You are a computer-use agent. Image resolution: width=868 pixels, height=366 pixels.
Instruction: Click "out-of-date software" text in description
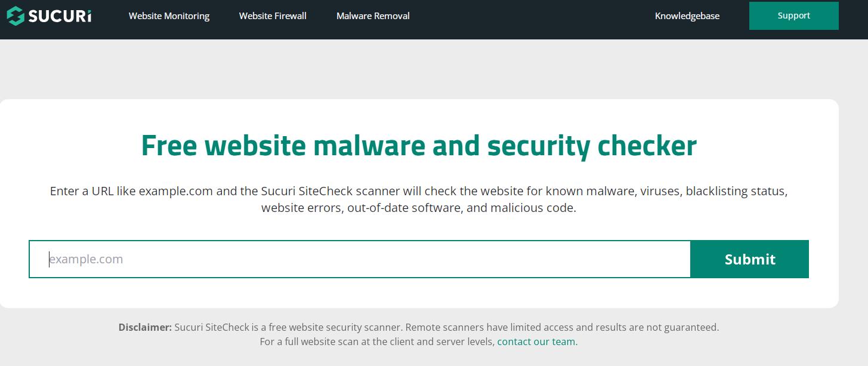pyautogui.click(x=404, y=208)
